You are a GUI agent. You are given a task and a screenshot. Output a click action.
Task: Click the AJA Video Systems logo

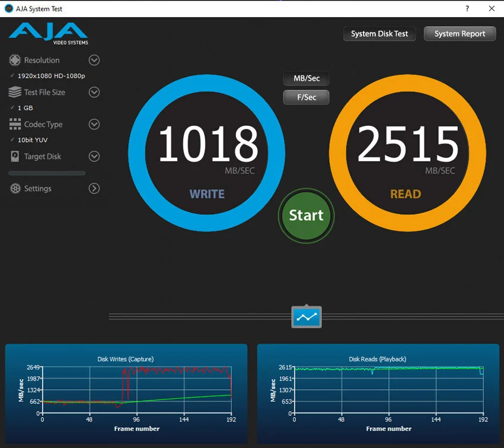(x=48, y=33)
